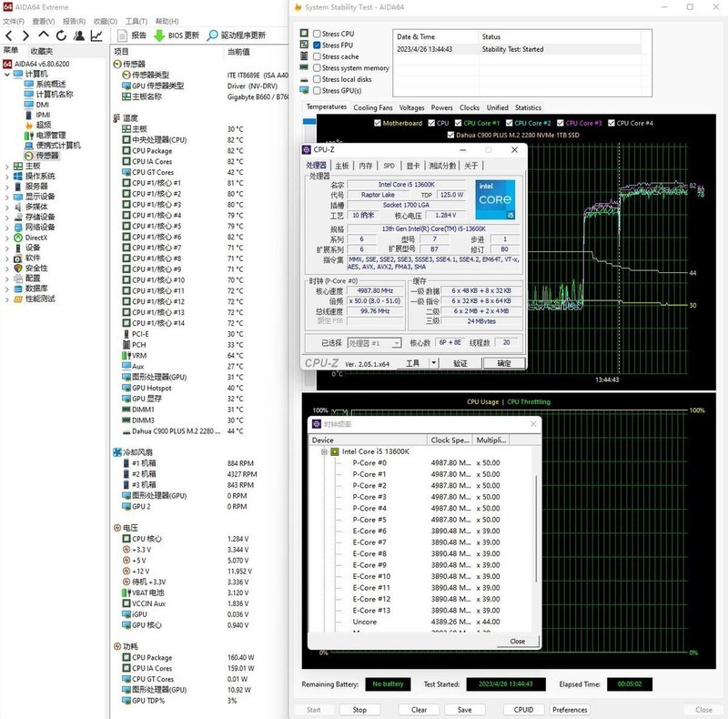The width and height of the screenshot is (728, 719).
Task: Open the 内存 tab in CPU-Z
Action: (366, 166)
